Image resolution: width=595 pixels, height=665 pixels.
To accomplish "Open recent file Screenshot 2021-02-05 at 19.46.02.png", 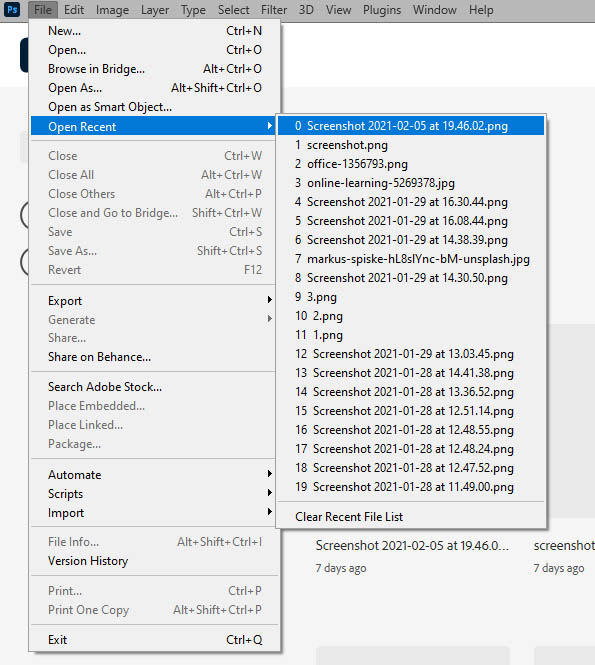I will (x=411, y=126).
